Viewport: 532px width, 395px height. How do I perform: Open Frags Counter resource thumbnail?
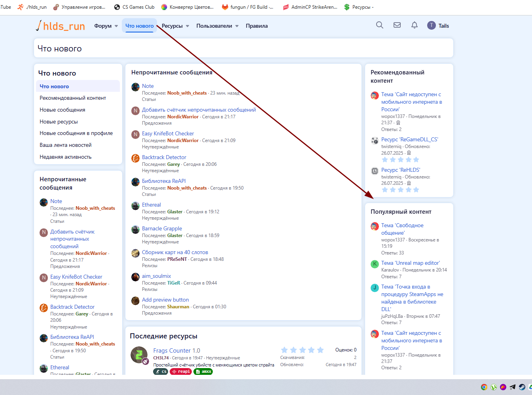[x=139, y=355]
